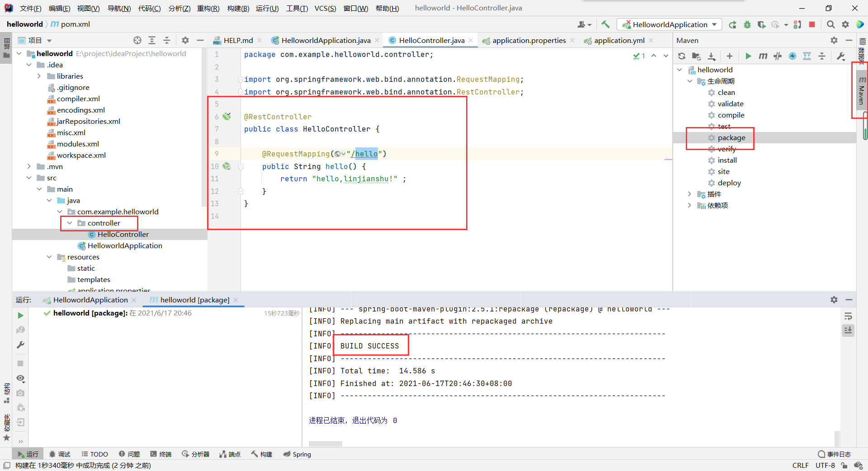Viewport: 868px width, 471px height.
Task: Rerun HelloworldApplication from the main toolbar
Action: pyautogui.click(x=732, y=24)
